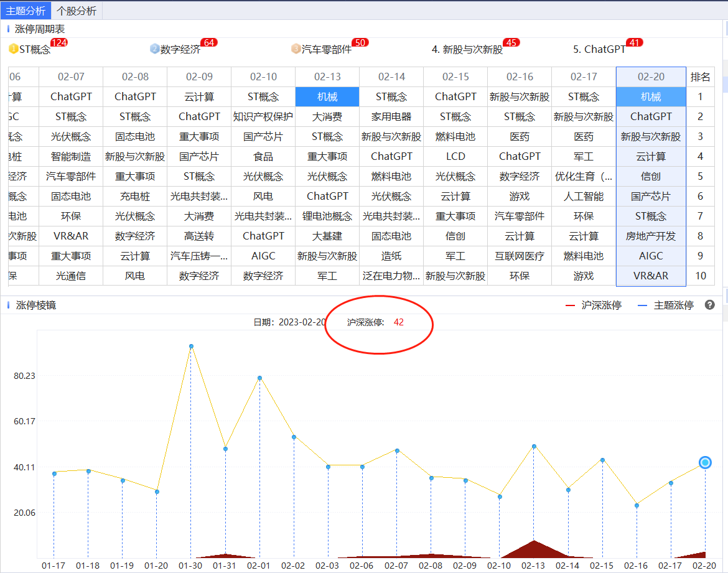Switch to the 主题分析 tab
Viewport: 728px width, 573px height.
tap(26, 11)
